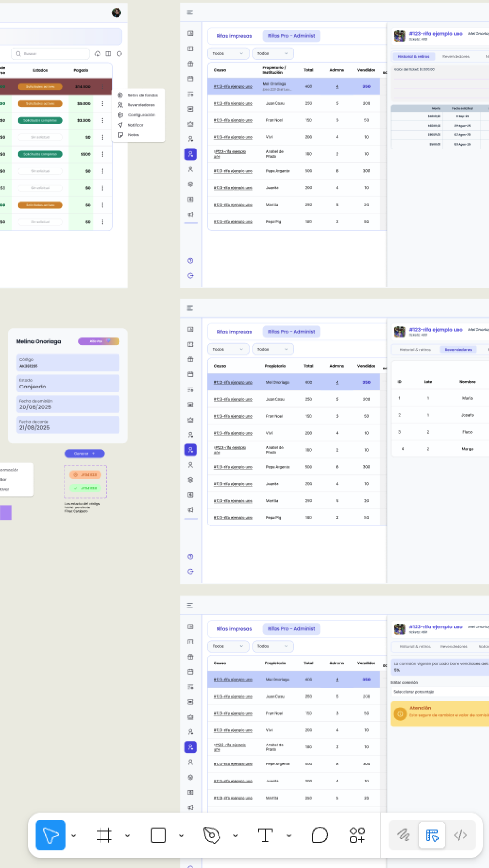Click gift icon in top frame sidebar
Screen dimensions: 489x868
point(190,64)
